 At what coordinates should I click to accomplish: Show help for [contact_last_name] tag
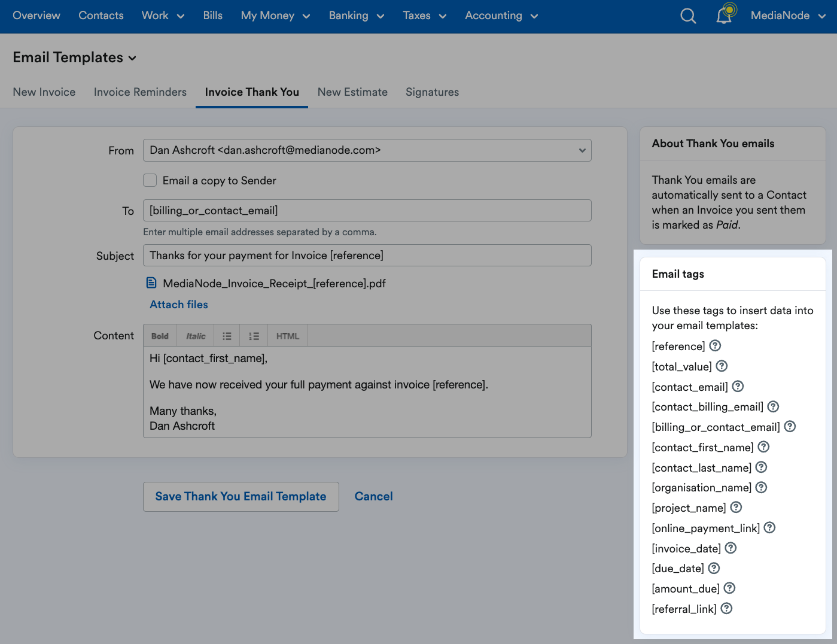click(x=761, y=467)
